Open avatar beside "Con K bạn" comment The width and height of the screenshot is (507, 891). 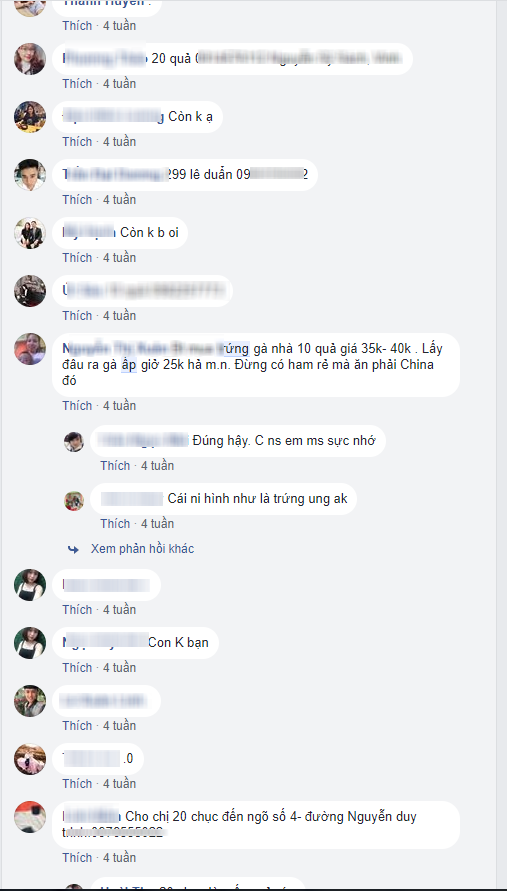(x=30, y=643)
